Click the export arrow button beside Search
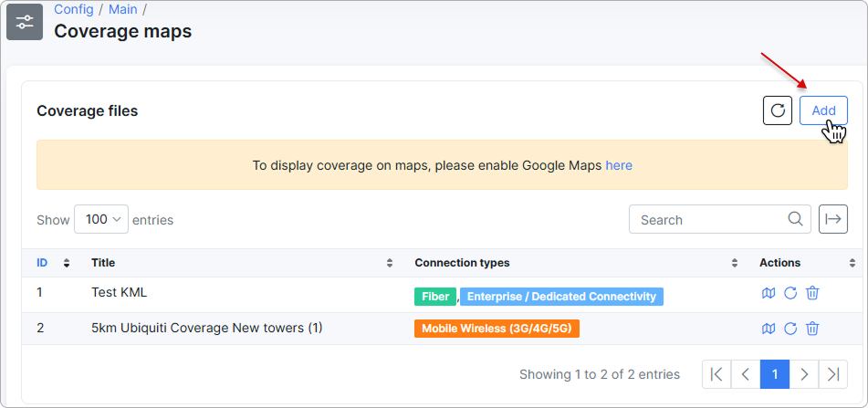 (x=833, y=219)
